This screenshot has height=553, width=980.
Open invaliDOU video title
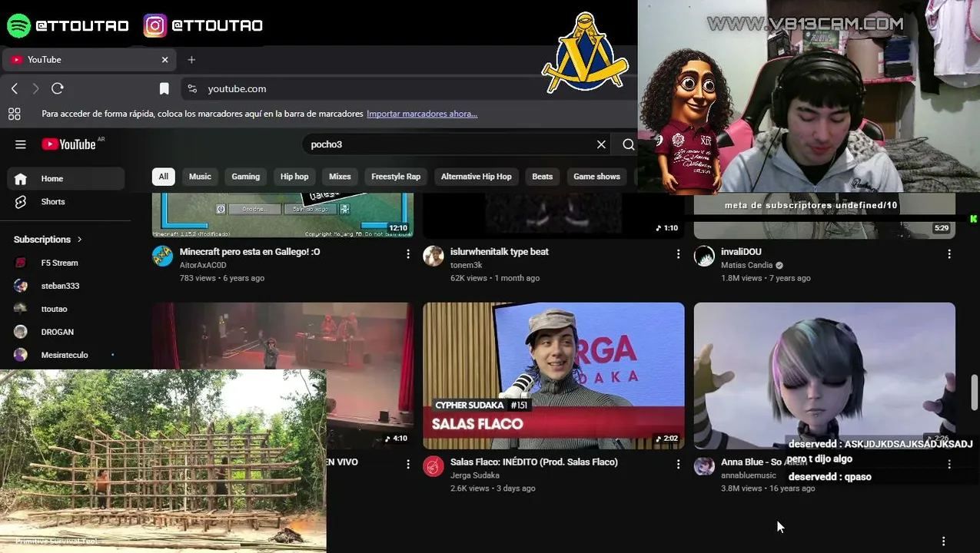(x=741, y=252)
